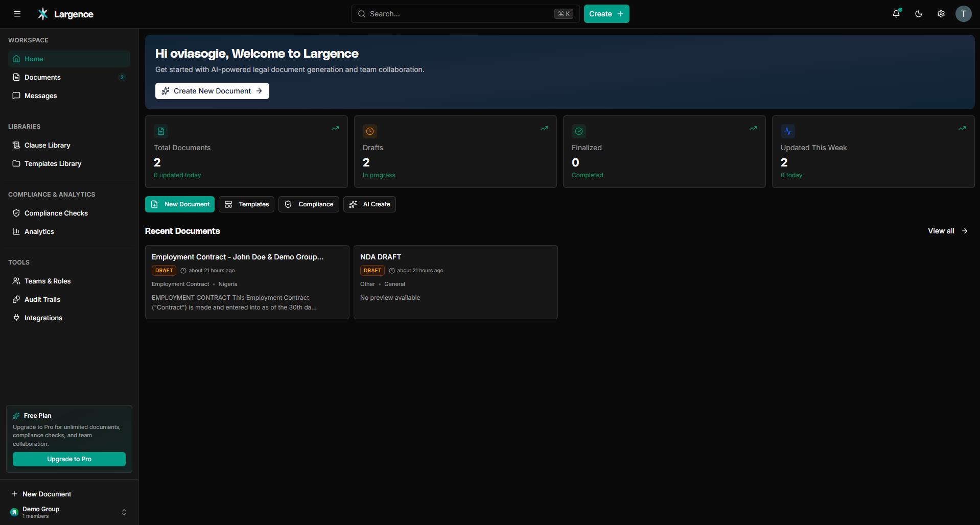Screen dimensions: 980x525
Task: Open the AI Create option
Action: pyautogui.click(x=369, y=204)
